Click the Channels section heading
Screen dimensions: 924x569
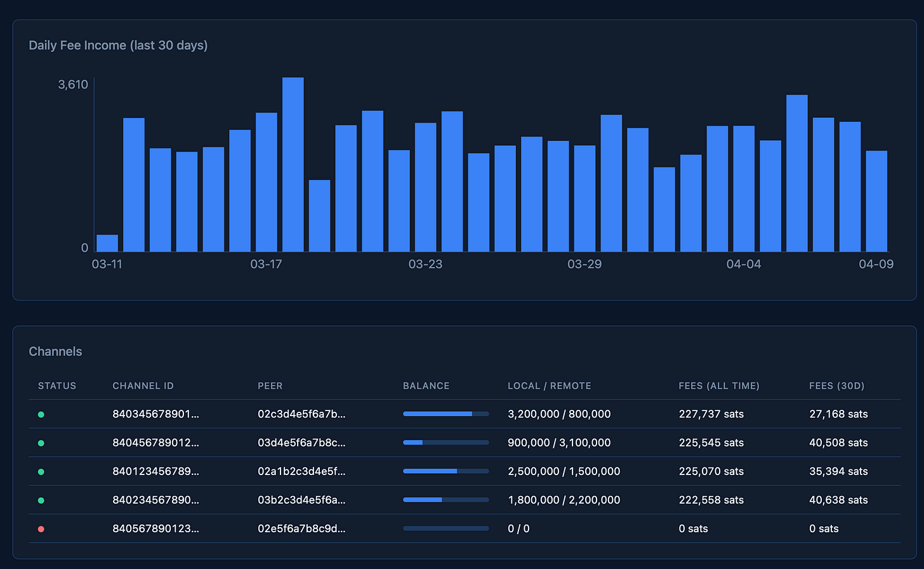click(55, 351)
